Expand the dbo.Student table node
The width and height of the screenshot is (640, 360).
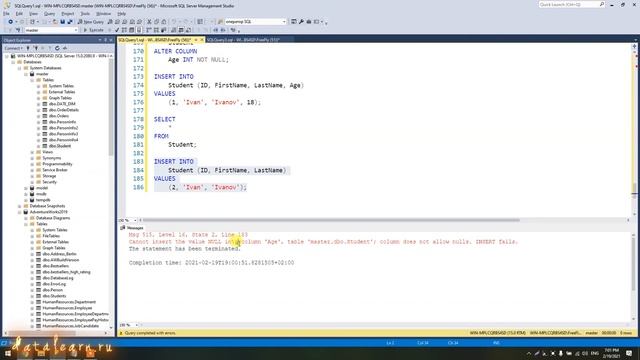coord(38,146)
